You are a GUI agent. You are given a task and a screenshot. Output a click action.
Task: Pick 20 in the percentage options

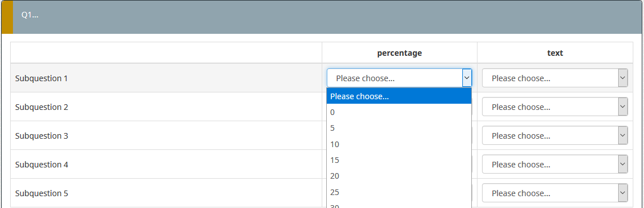(x=399, y=176)
